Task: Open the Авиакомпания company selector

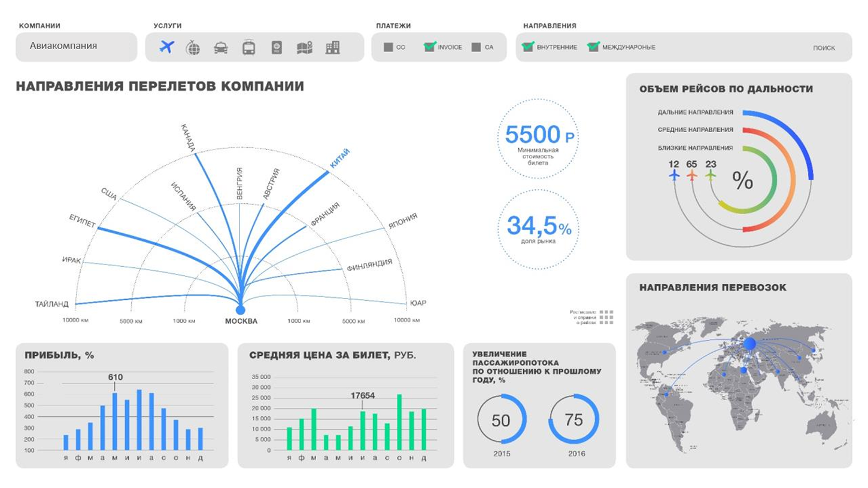Action: click(x=76, y=47)
